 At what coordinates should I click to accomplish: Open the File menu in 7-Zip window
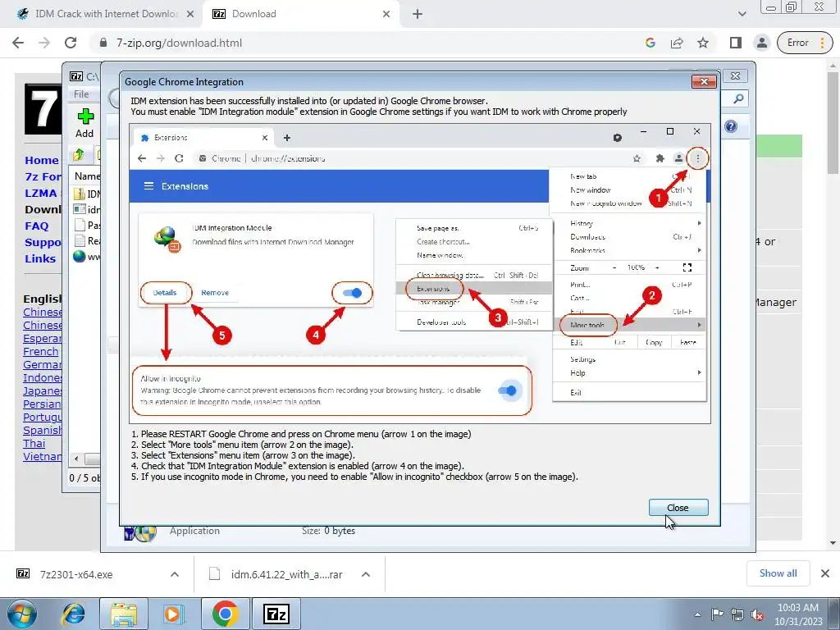[x=81, y=94]
